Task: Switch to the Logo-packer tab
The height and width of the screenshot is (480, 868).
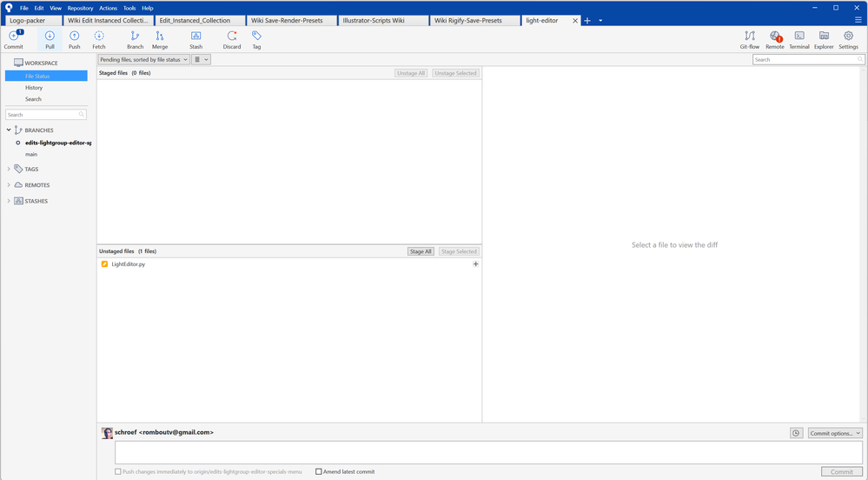Action: 33,21
